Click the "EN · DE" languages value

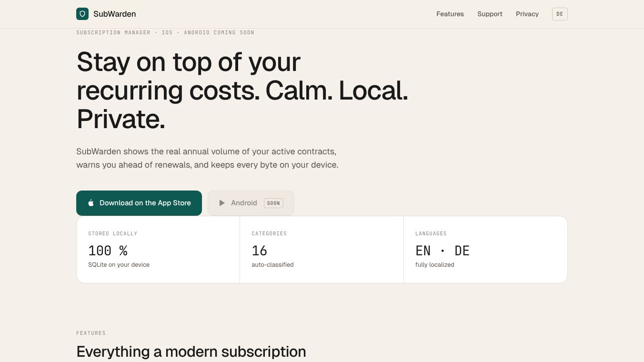443,251
